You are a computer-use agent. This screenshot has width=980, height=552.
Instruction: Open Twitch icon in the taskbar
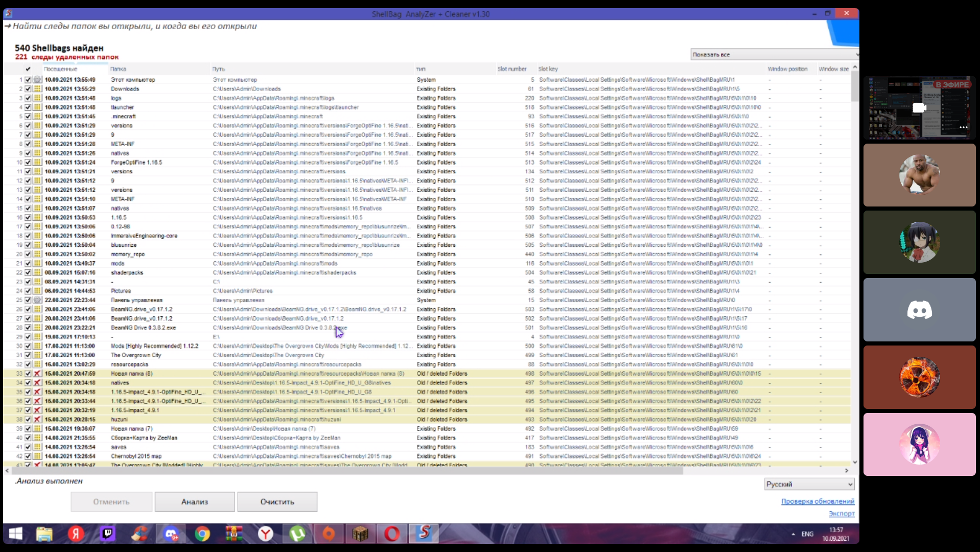[x=107, y=534]
